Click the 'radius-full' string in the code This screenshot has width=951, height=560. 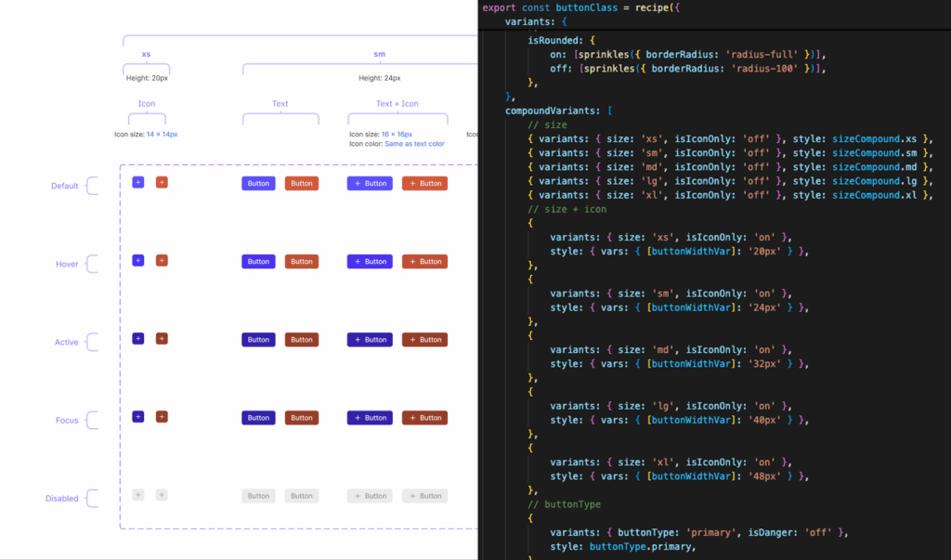(x=762, y=55)
